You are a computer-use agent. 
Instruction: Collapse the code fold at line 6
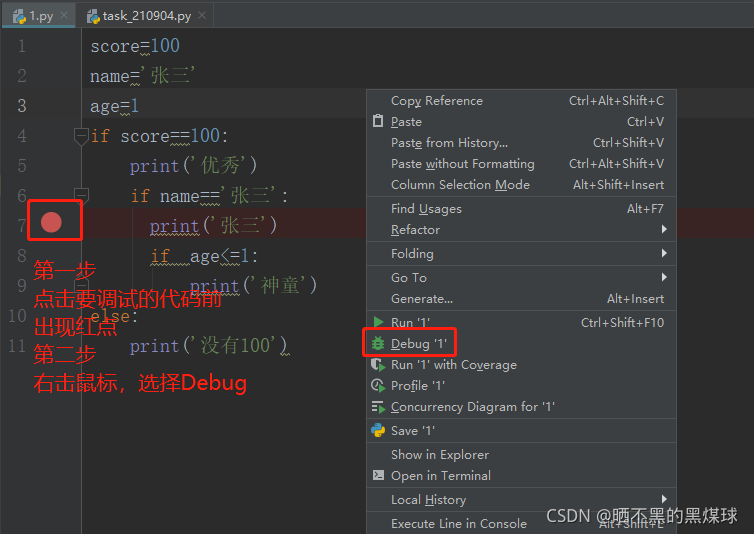pyautogui.click(x=81, y=195)
